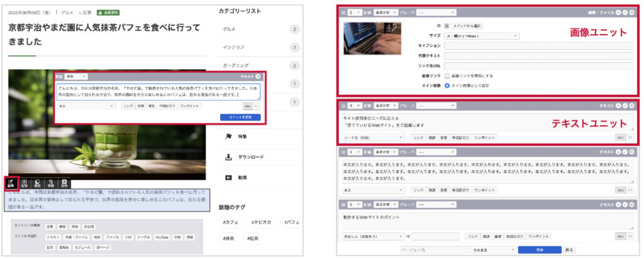Click the laptop image thumbnail in unit 2
This screenshot has width=644, height=258.
tap(372, 38)
